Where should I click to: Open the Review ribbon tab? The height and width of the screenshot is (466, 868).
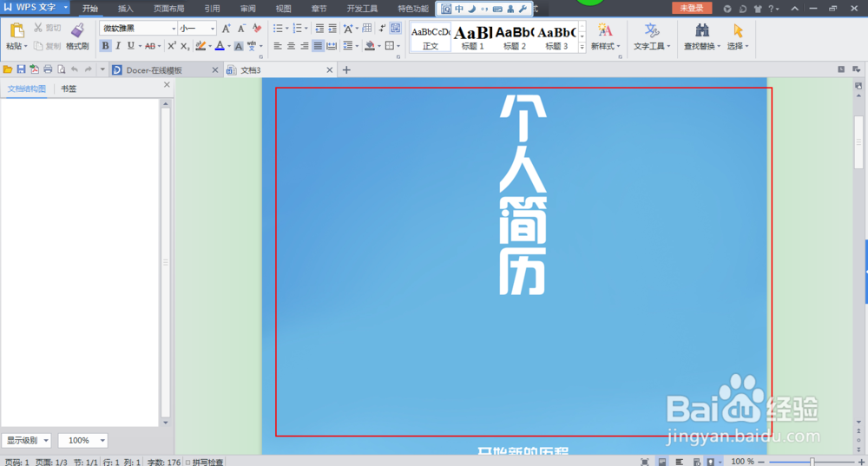click(x=248, y=9)
